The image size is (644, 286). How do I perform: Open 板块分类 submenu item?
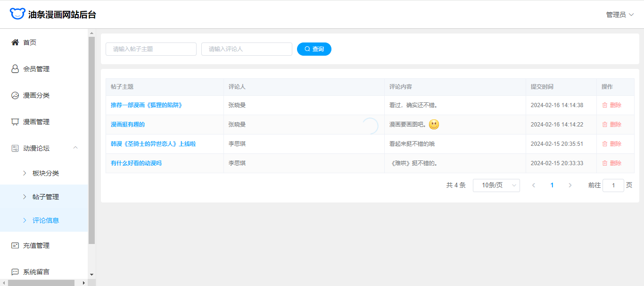(46, 173)
